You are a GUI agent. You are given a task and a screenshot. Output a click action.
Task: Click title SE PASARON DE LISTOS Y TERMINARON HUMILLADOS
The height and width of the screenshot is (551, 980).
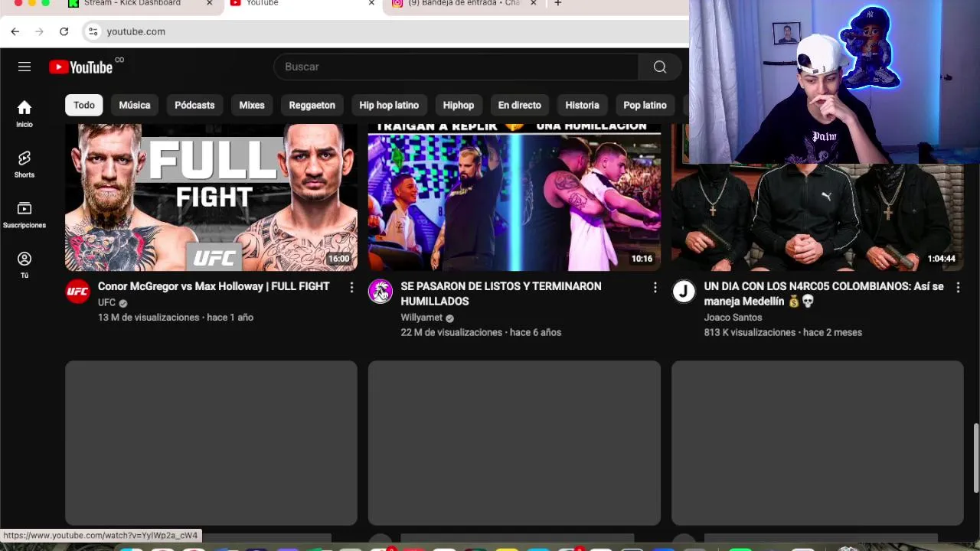[501, 294]
